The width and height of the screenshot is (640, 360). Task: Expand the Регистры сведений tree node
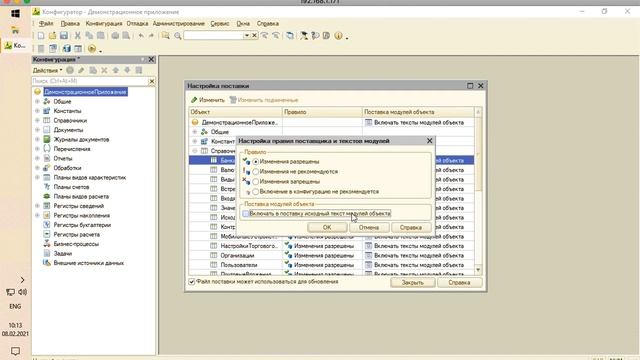(x=37, y=206)
